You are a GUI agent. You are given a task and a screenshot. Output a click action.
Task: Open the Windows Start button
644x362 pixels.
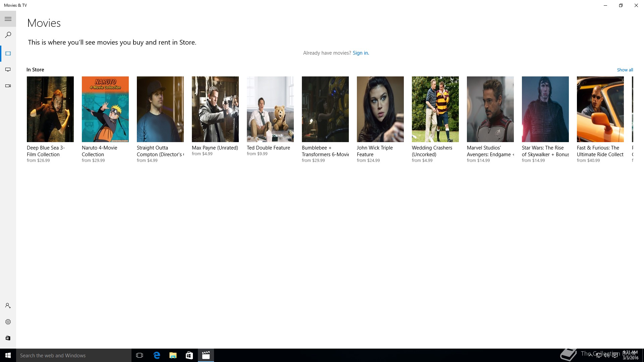pos(8,355)
